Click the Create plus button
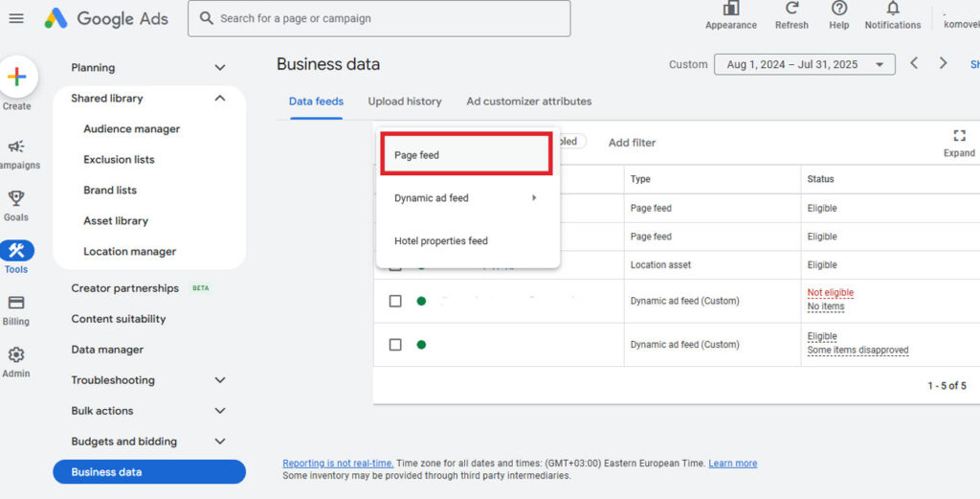The image size is (980, 499). 17,77
